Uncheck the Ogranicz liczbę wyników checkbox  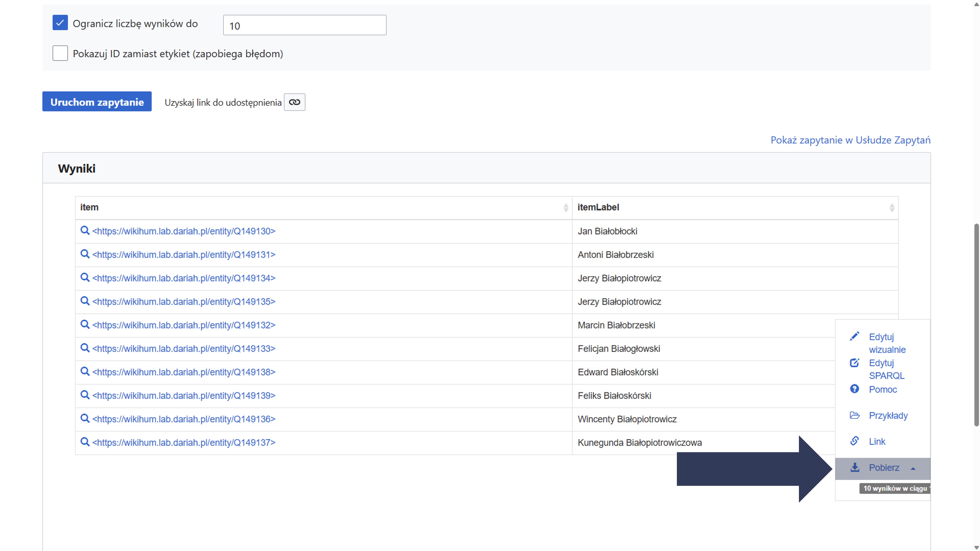pyautogui.click(x=60, y=23)
